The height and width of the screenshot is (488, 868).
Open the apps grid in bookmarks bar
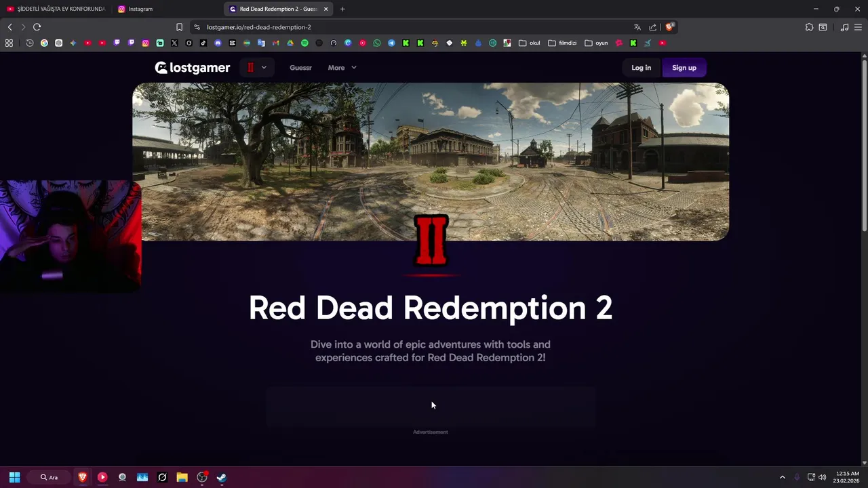coord(9,43)
